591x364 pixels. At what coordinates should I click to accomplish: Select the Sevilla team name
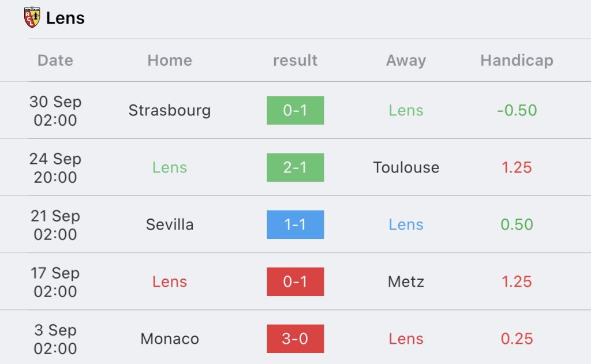click(x=170, y=224)
